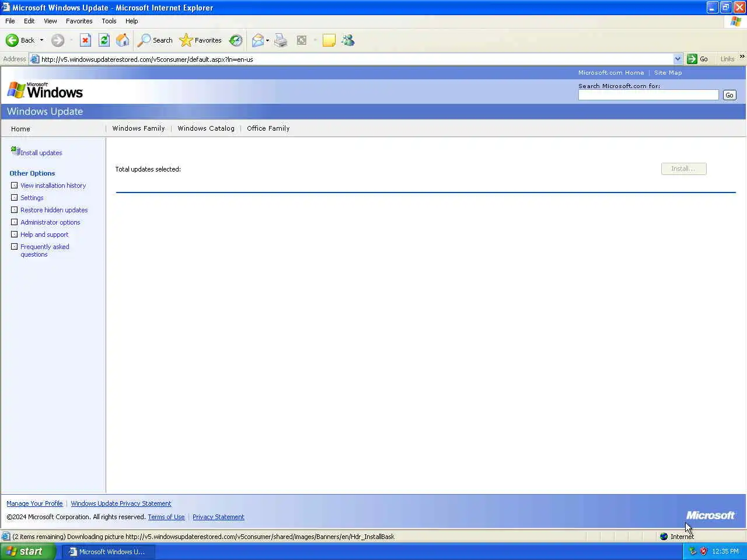Screen dimensions: 747x560
Task: Open the Favorites star toolbar button
Action: click(201, 40)
